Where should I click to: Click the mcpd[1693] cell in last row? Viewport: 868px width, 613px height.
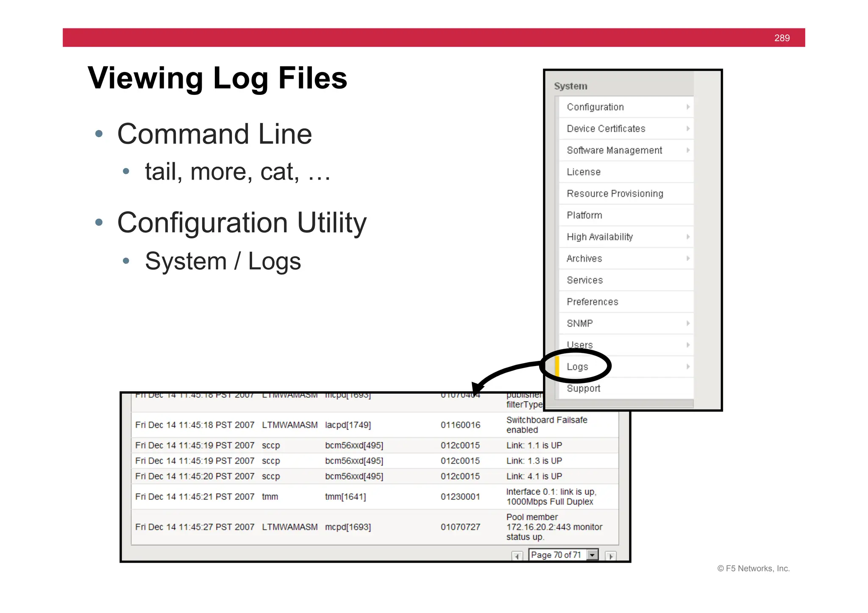click(348, 527)
